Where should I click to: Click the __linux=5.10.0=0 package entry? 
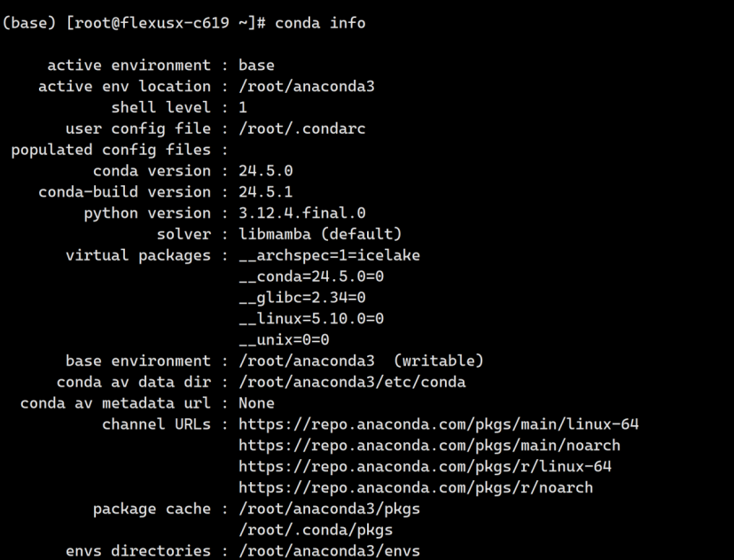click(311, 319)
